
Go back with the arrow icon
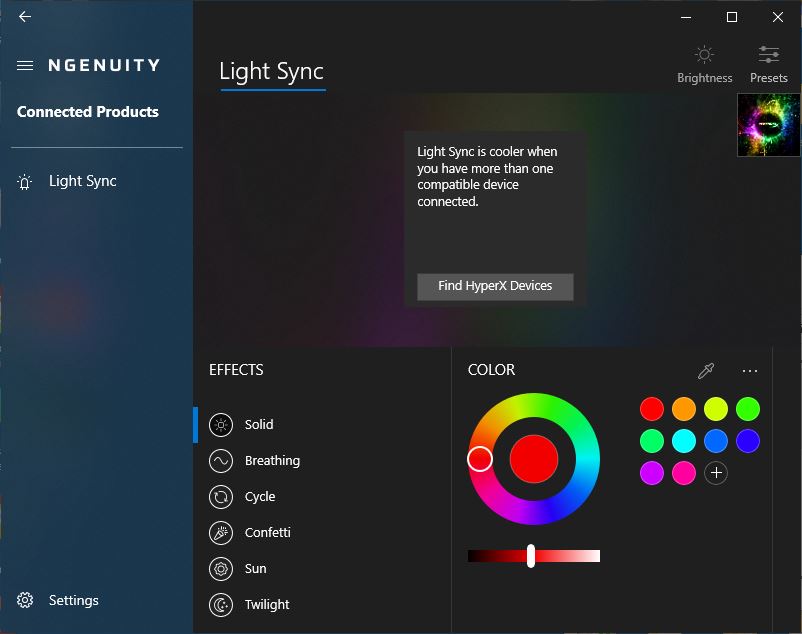tap(25, 17)
